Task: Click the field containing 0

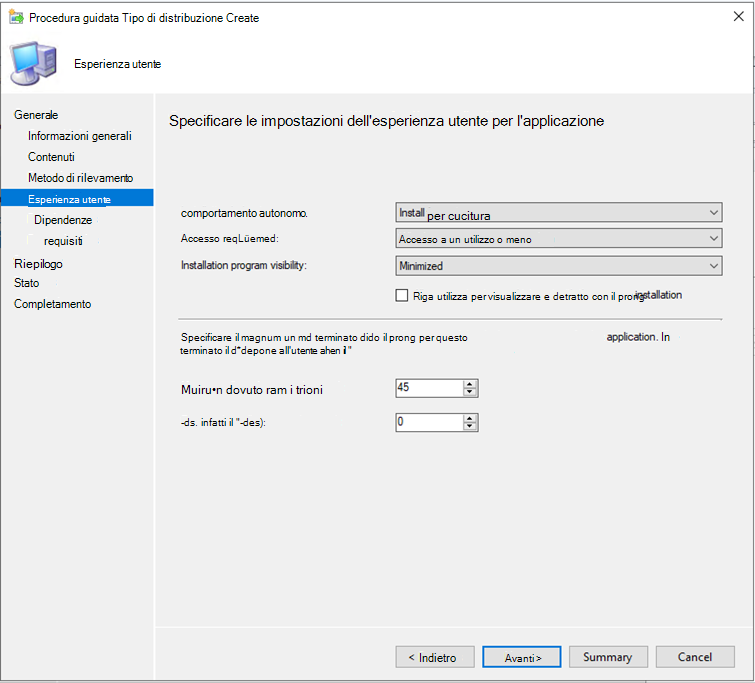Action: [429, 422]
